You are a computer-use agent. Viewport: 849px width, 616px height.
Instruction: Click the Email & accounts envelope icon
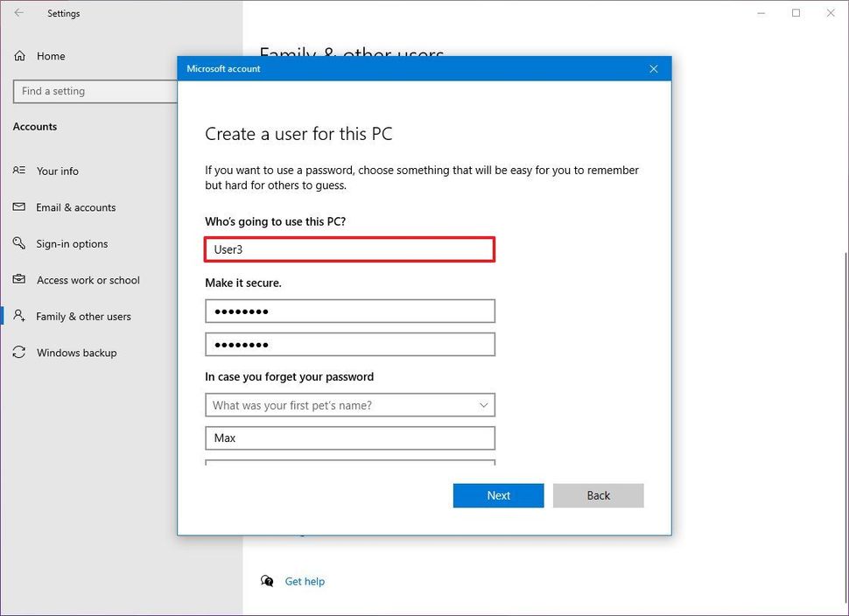19,207
